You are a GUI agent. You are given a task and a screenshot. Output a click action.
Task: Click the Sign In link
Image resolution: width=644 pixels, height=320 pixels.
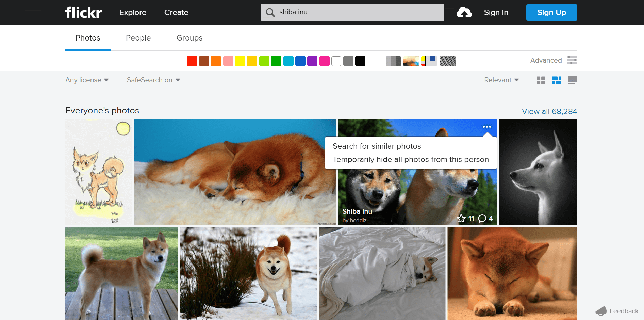[496, 12]
